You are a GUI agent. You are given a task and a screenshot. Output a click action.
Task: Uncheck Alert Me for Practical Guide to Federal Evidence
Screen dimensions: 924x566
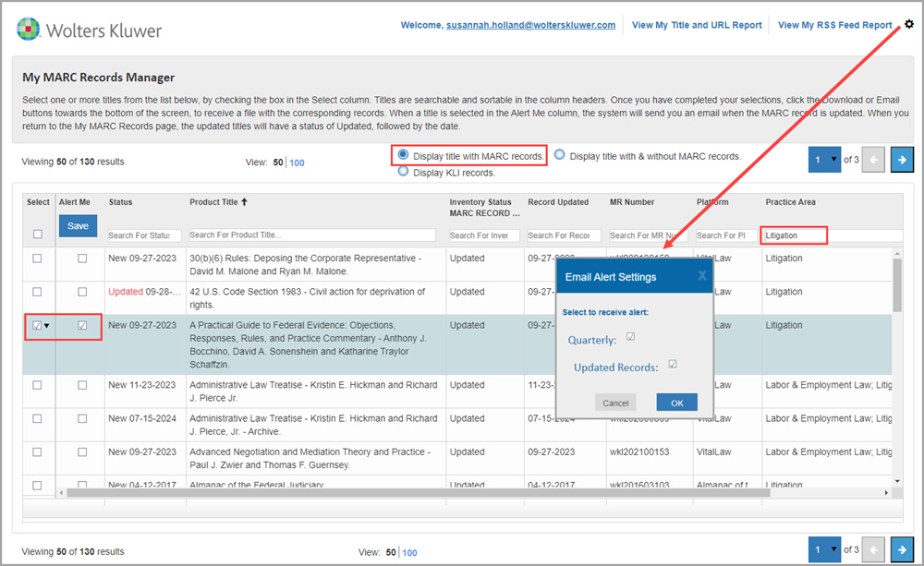pos(82,325)
